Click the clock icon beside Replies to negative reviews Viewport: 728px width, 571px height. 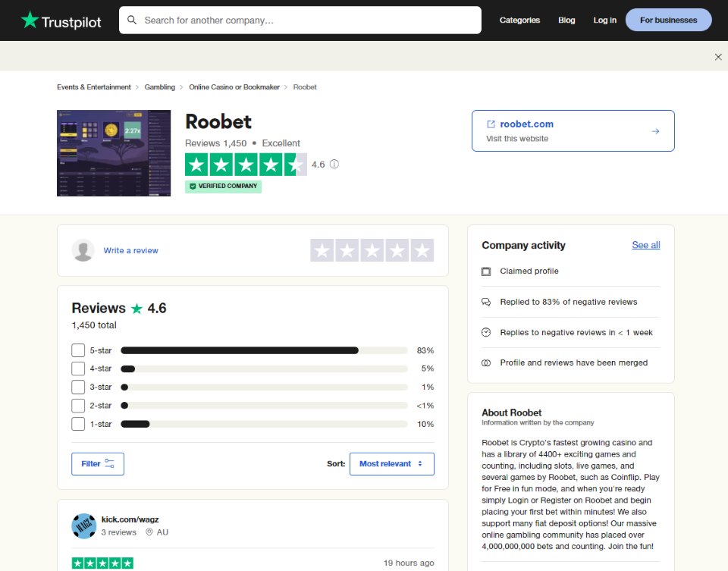point(485,332)
